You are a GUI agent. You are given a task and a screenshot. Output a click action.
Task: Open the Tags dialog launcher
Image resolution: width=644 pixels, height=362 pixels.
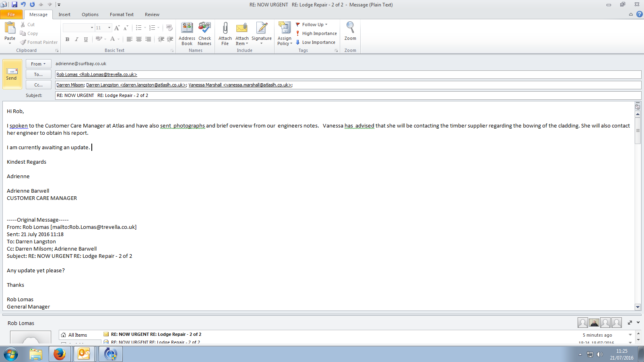pos(336,51)
